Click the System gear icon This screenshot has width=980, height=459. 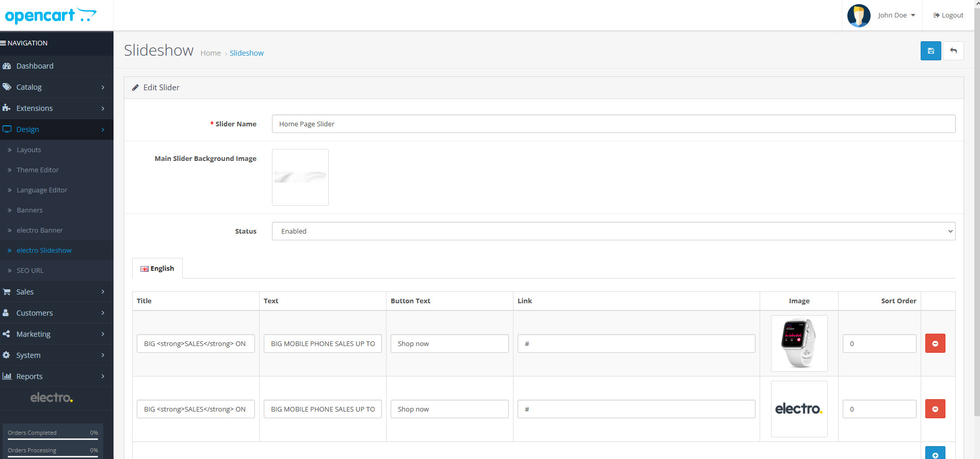pos(6,355)
